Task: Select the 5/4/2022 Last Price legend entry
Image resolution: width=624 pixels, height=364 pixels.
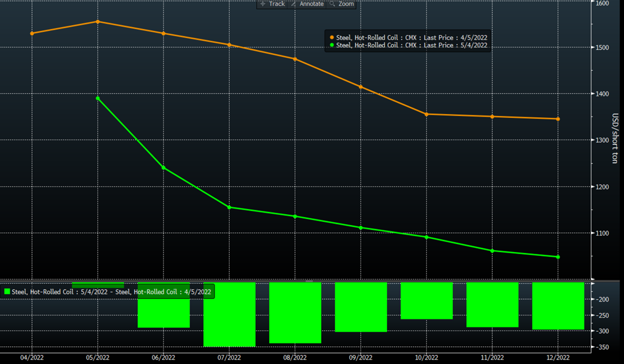Action: 411,45
